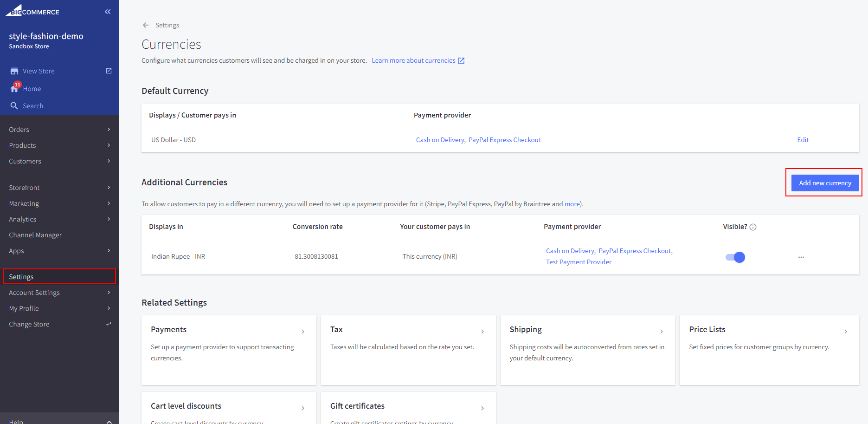
Task: Open Channel Manager from the sidebar
Action: 35,235
